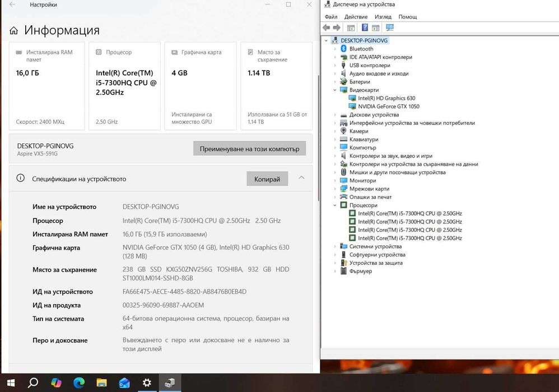Open the Файл menu
The width and height of the screenshot is (559, 392).
click(x=331, y=17)
